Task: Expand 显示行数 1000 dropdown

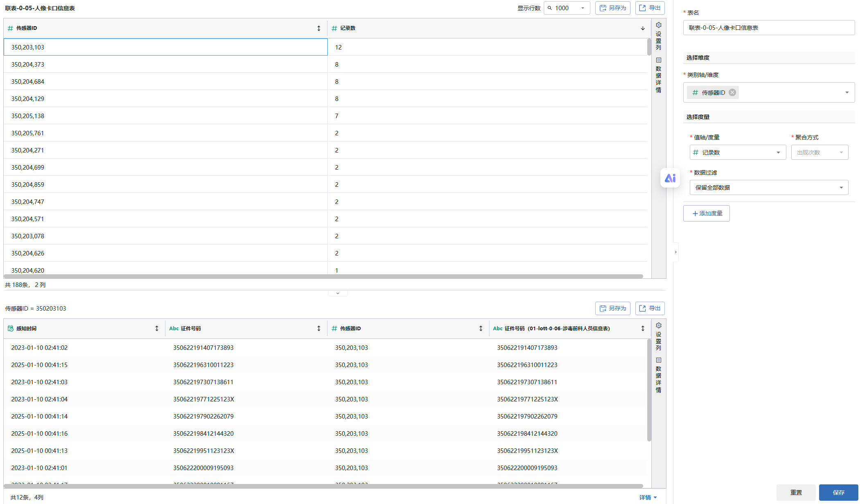Action: [583, 8]
